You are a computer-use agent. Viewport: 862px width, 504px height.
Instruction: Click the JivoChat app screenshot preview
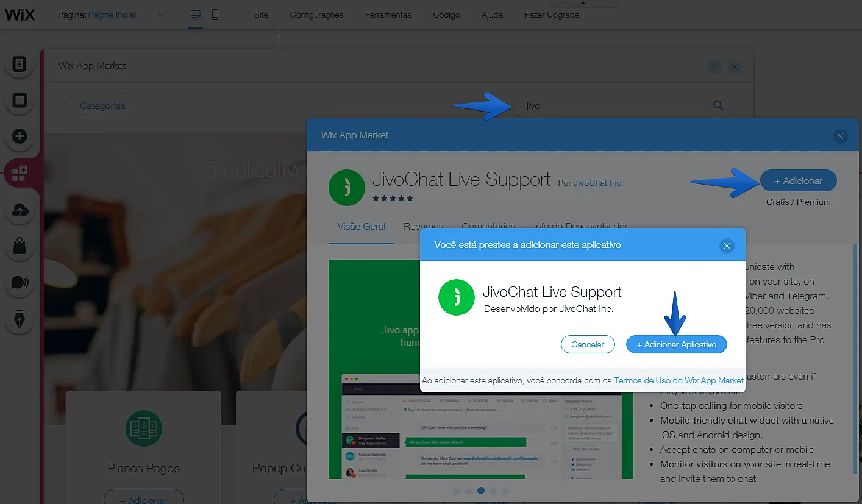[481, 369]
